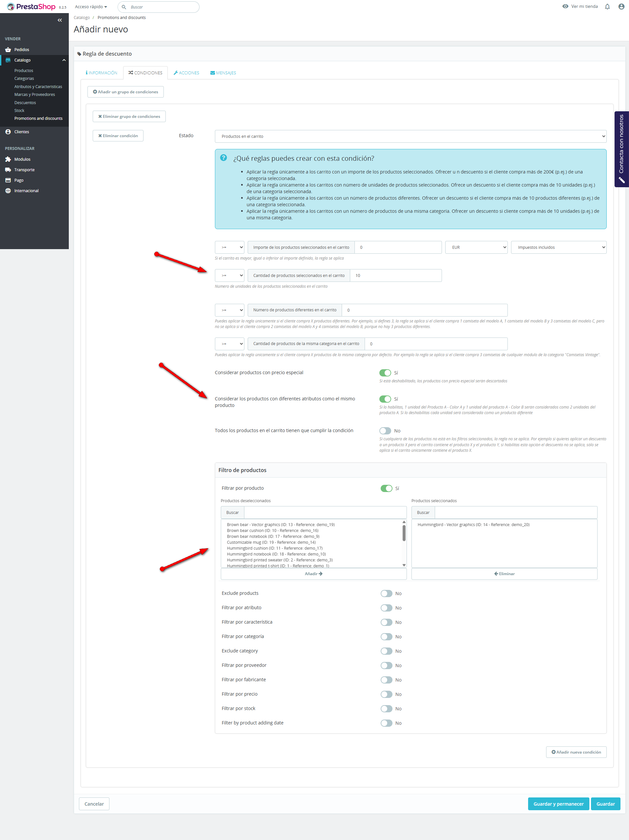Toggle Considerar productos con precio especial
This screenshot has width=629, height=840.
(385, 373)
